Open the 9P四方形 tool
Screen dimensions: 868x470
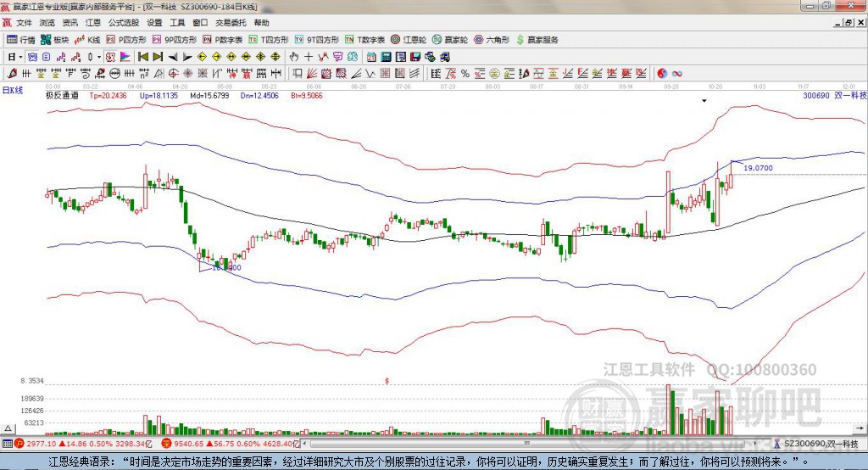175,40
